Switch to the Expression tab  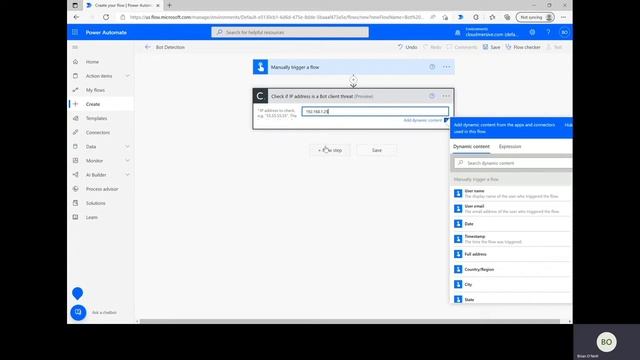click(x=510, y=147)
